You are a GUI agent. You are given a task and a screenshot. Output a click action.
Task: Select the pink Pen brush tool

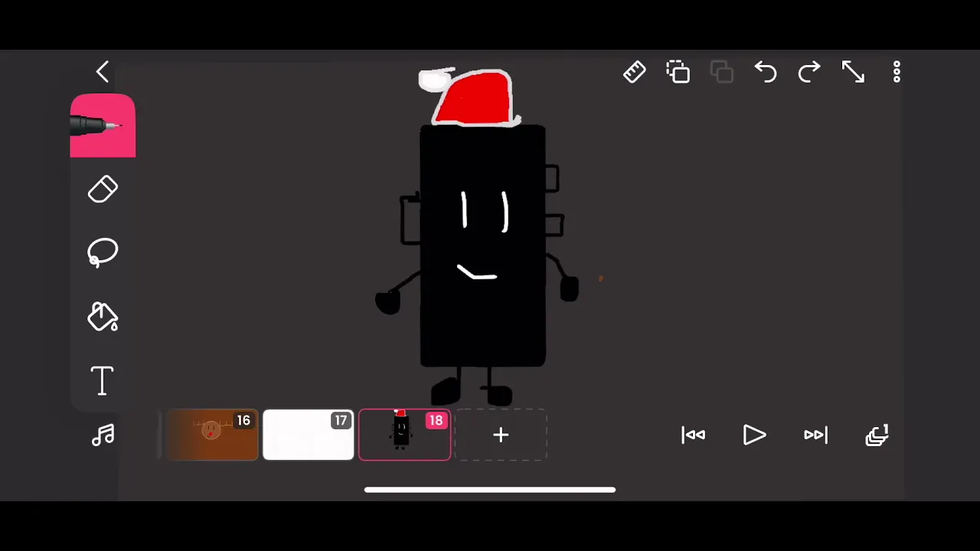pos(103,126)
